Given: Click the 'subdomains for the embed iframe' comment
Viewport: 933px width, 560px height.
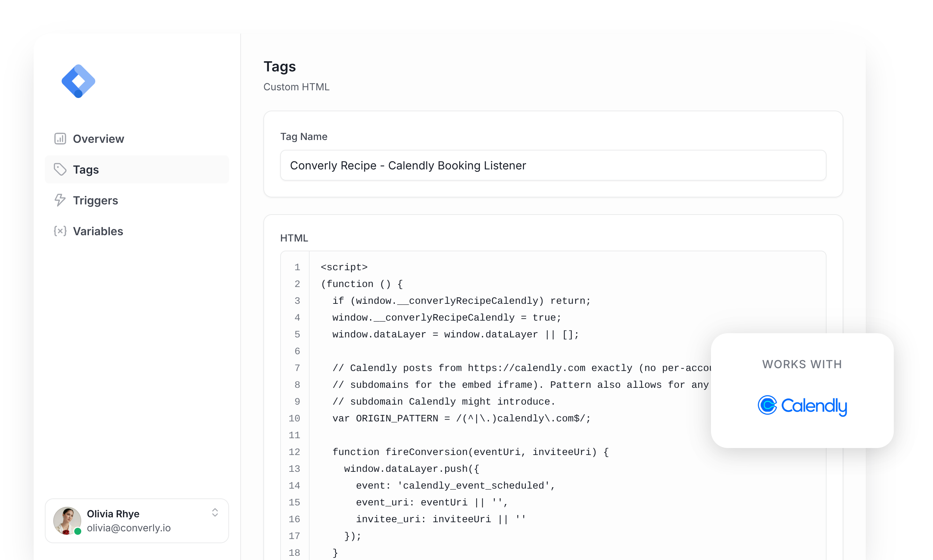Looking at the screenshot, I should pos(520,385).
